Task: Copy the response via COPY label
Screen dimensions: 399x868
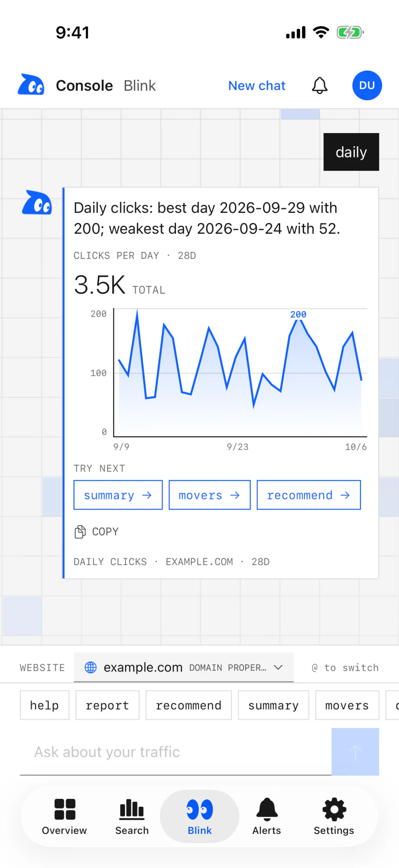Action: click(x=105, y=531)
